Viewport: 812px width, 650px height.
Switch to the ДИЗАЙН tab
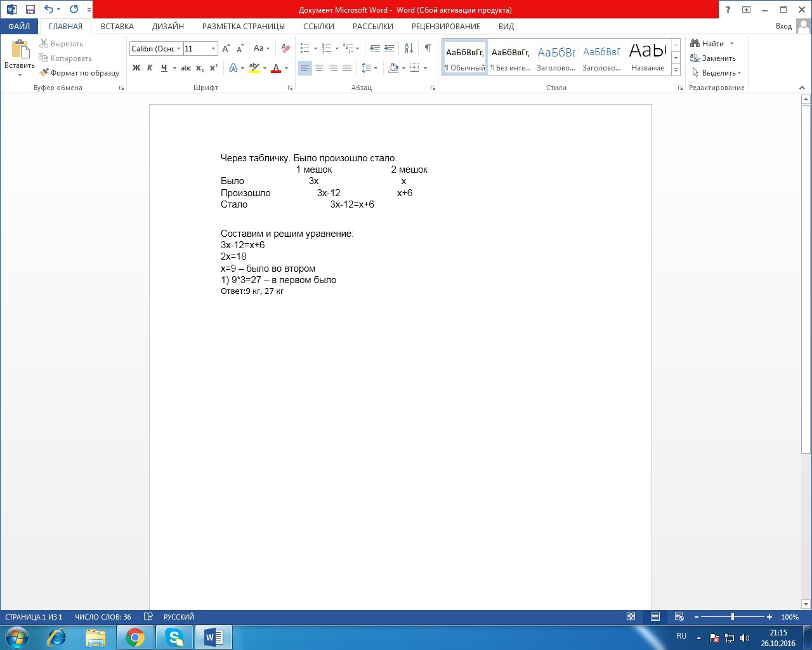[x=168, y=27]
